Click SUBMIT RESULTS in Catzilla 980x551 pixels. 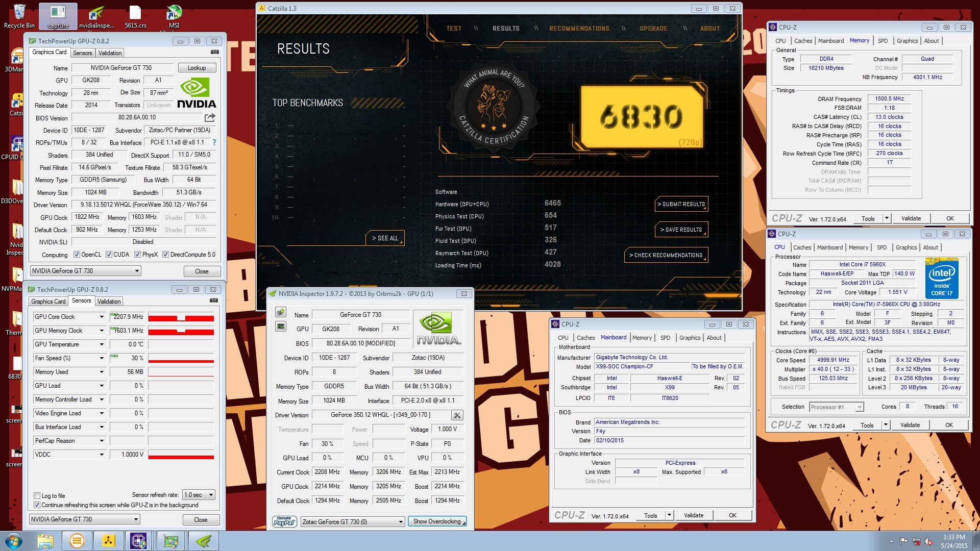(x=682, y=204)
